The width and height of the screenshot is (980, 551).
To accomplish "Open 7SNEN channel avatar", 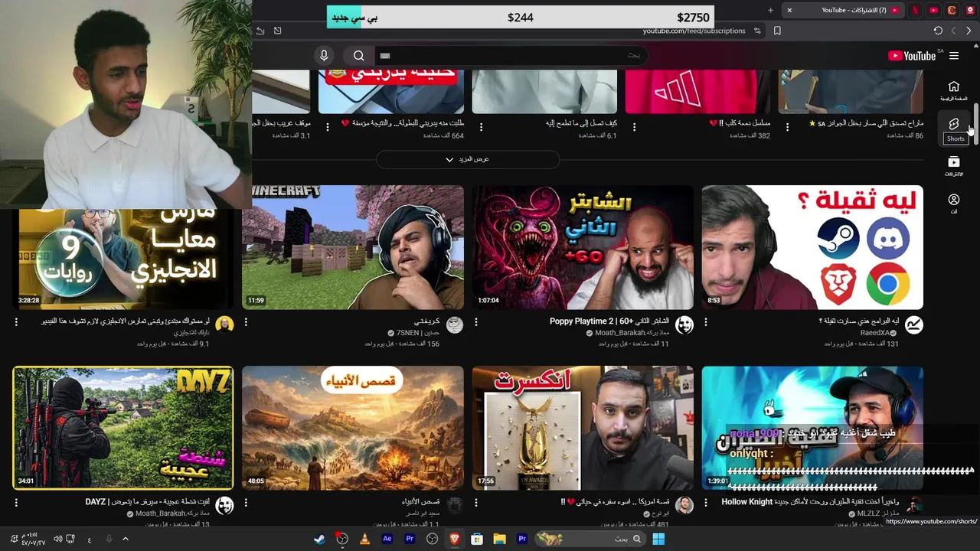I will 455,325.
